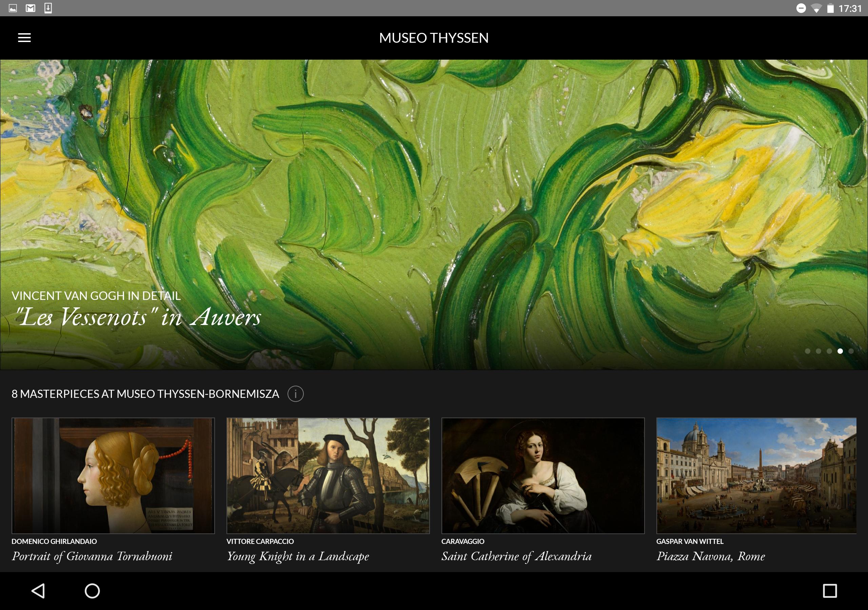The image size is (868, 610).
Task: Tap Portrait of Giovanna Tornabuoni title text
Action: [x=92, y=556]
